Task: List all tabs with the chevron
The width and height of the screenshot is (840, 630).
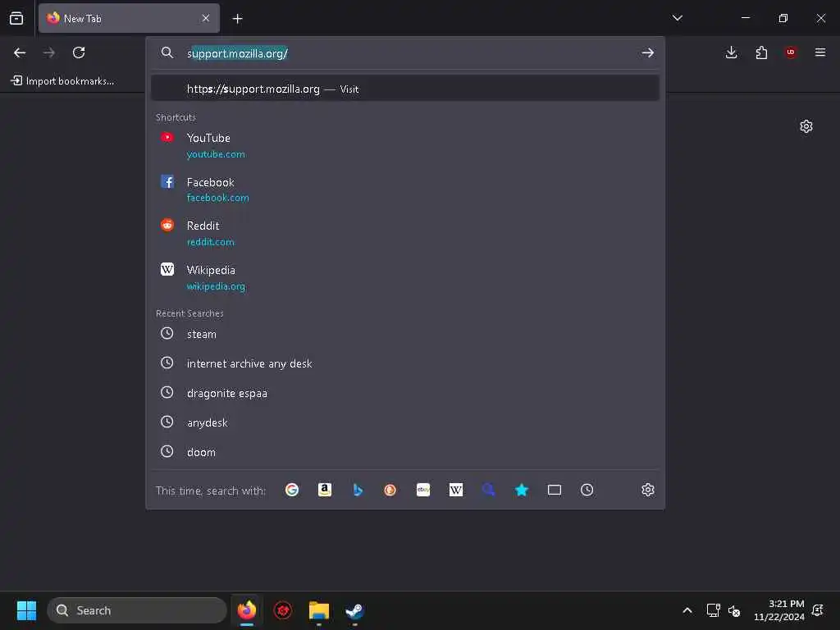Action: (x=678, y=18)
